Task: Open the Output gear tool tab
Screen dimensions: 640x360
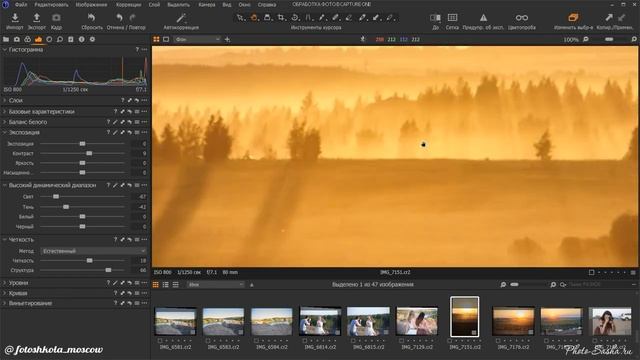Action: pos(92,40)
